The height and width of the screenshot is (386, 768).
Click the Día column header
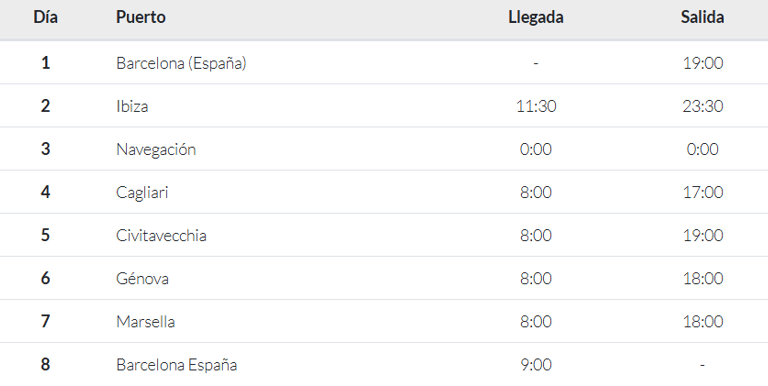click(x=46, y=17)
